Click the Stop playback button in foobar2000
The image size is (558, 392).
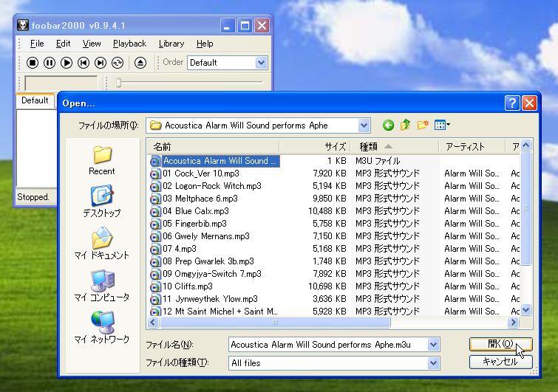click(33, 63)
